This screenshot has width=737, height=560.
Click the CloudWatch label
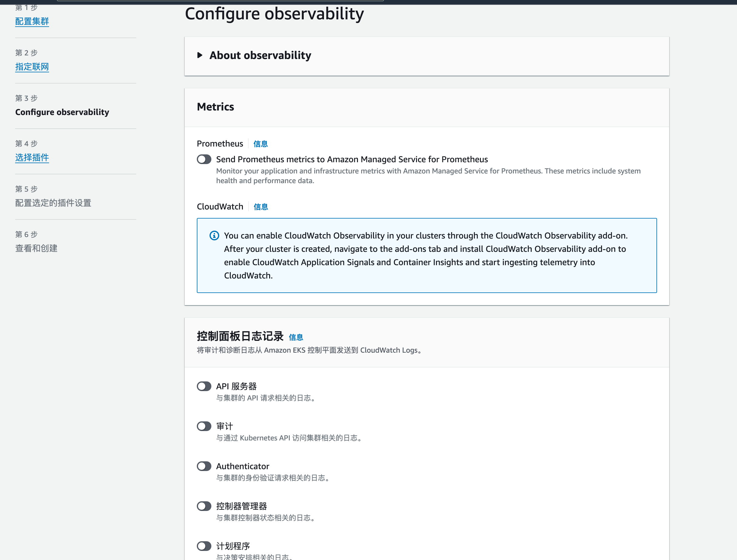click(220, 207)
